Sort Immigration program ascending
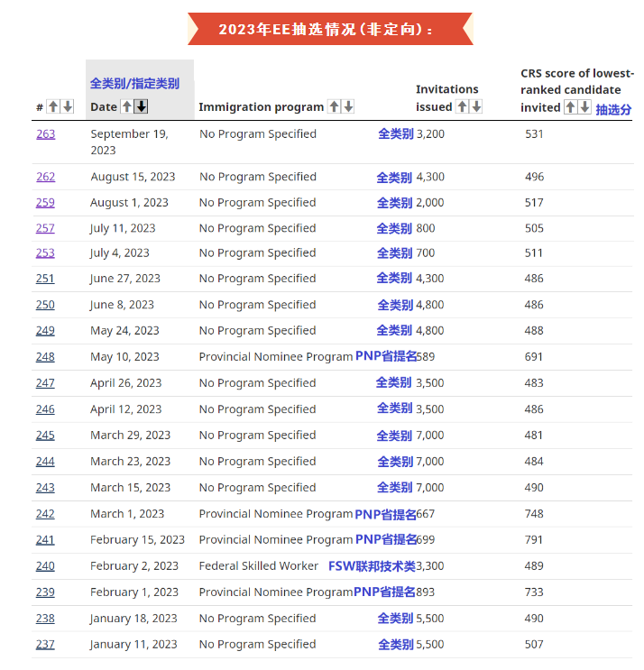 click(x=335, y=106)
